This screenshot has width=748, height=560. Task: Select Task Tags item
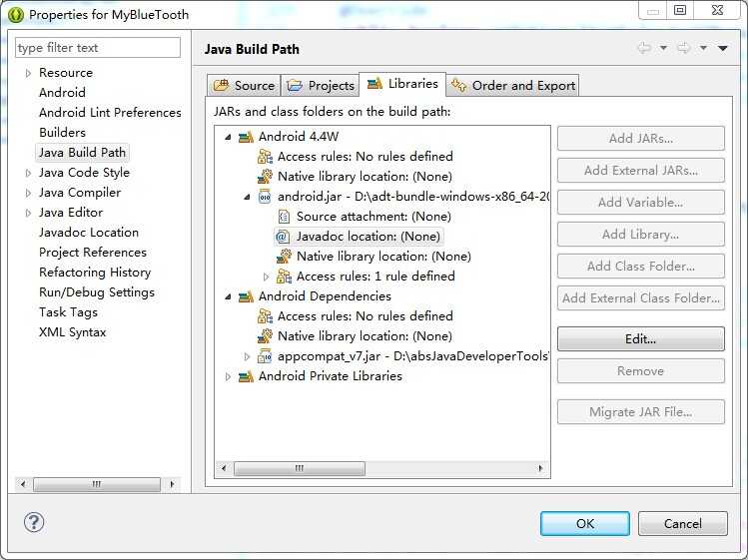pyautogui.click(x=68, y=312)
